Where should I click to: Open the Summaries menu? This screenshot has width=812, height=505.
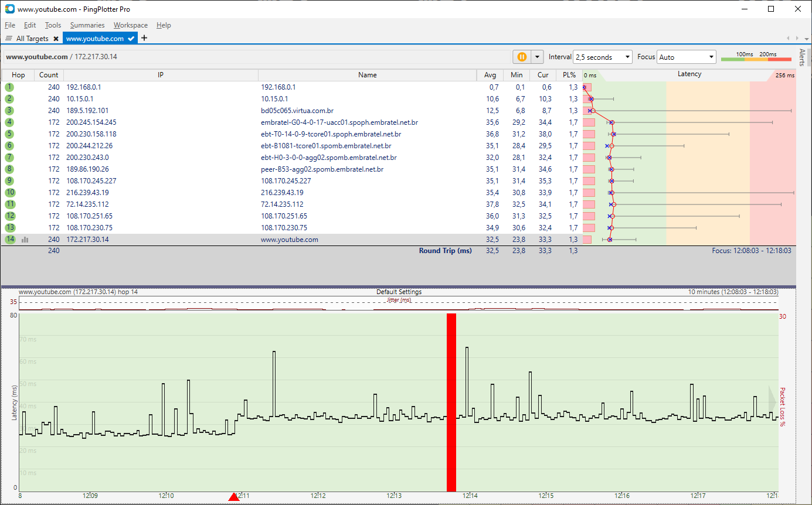[x=87, y=25]
